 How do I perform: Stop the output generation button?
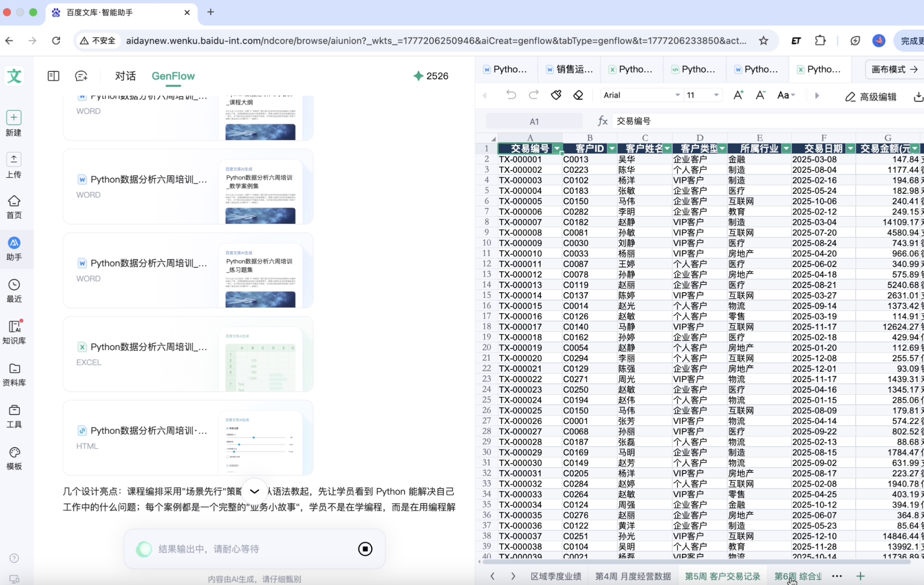pos(365,549)
